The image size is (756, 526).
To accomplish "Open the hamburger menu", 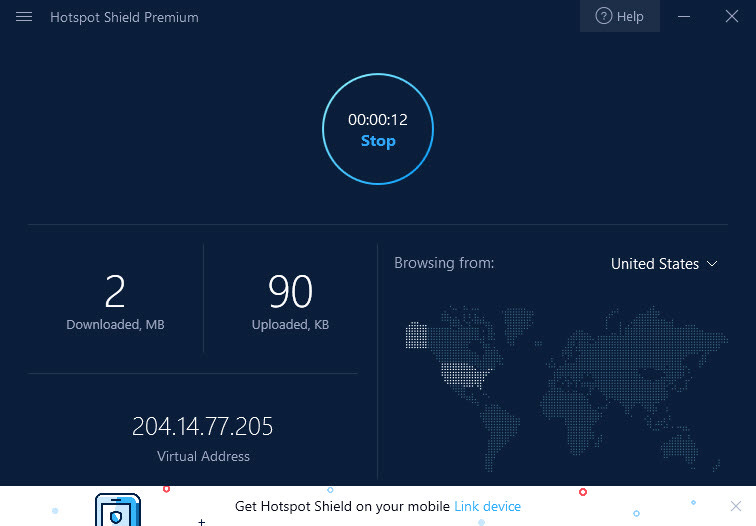I will (x=24, y=17).
